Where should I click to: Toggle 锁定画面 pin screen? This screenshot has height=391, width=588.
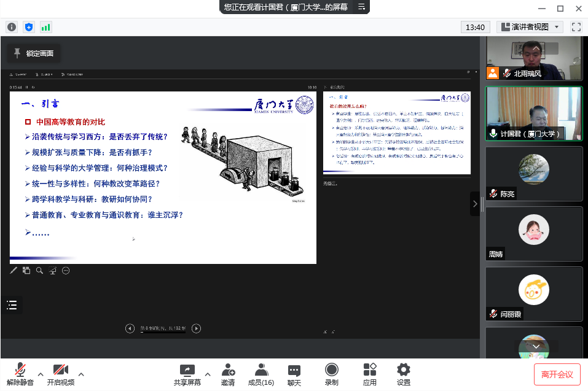34,53
